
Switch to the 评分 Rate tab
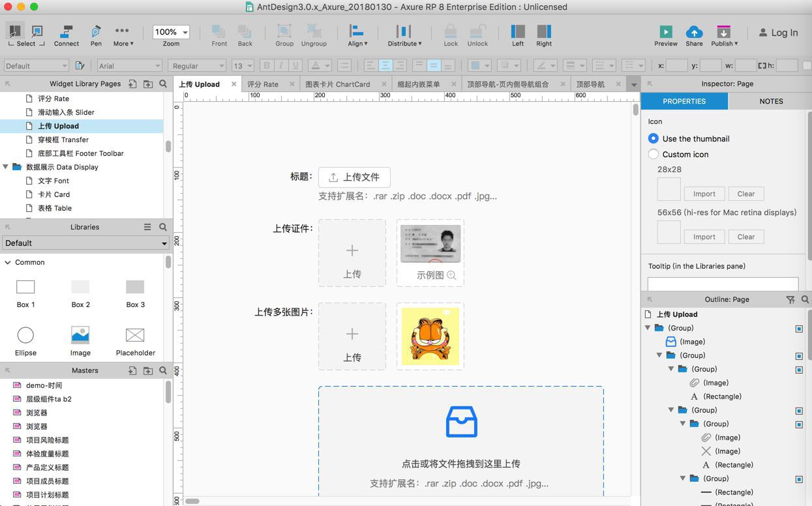click(263, 84)
